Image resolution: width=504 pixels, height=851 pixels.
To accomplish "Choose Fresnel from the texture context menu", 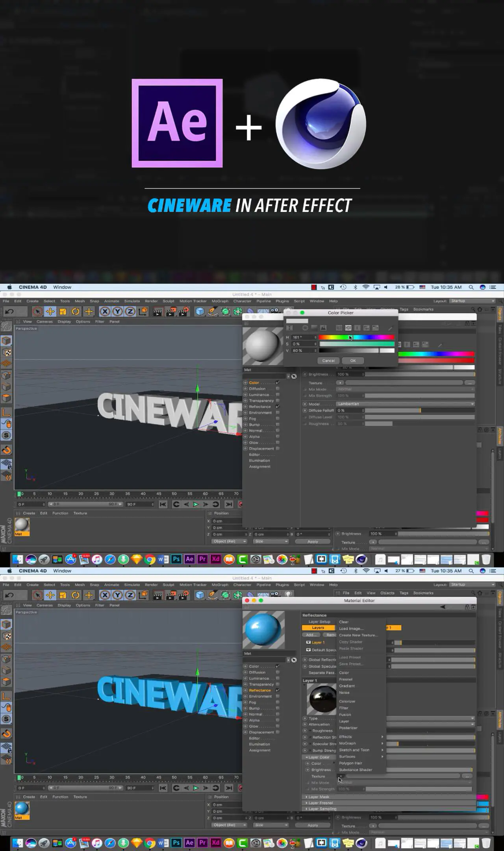I will (361, 679).
